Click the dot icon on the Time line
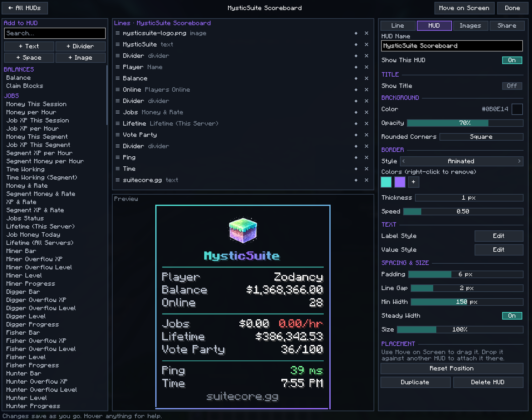The image size is (532, 420). click(356, 169)
